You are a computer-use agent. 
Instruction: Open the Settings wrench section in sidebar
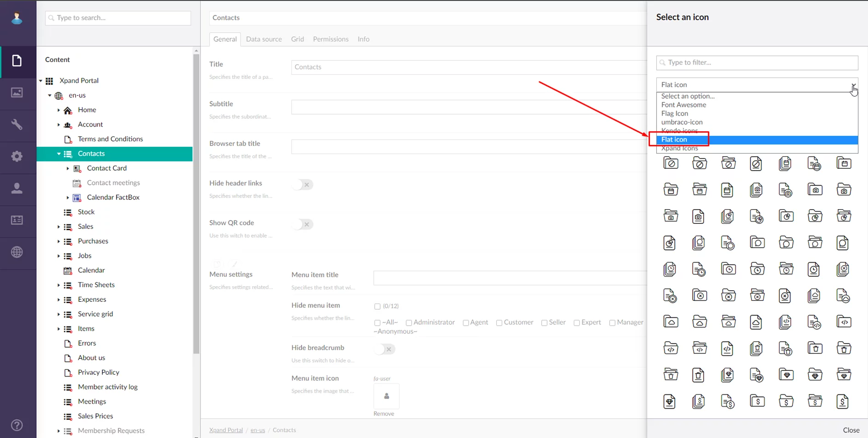pyautogui.click(x=17, y=125)
